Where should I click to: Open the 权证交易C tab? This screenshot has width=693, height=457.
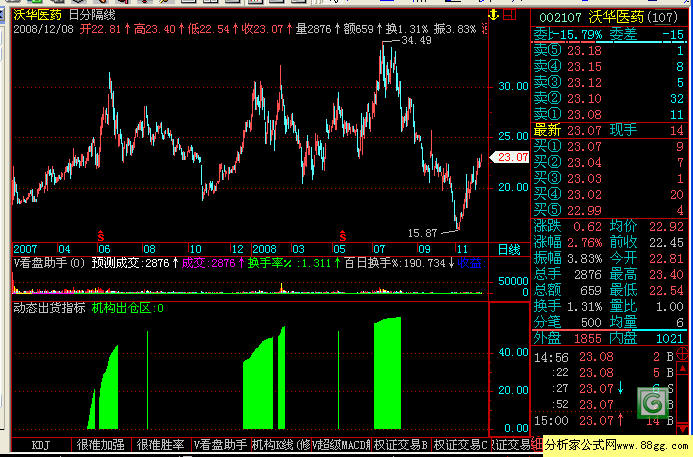[461, 445]
